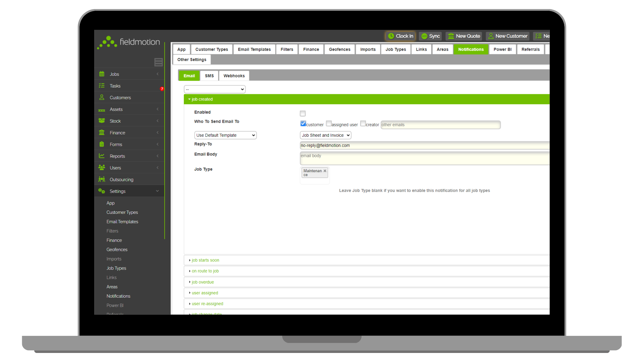Expand the job overdue notification section
The height and width of the screenshot is (362, 644).
pyautogui.click(x=203, y=282)
